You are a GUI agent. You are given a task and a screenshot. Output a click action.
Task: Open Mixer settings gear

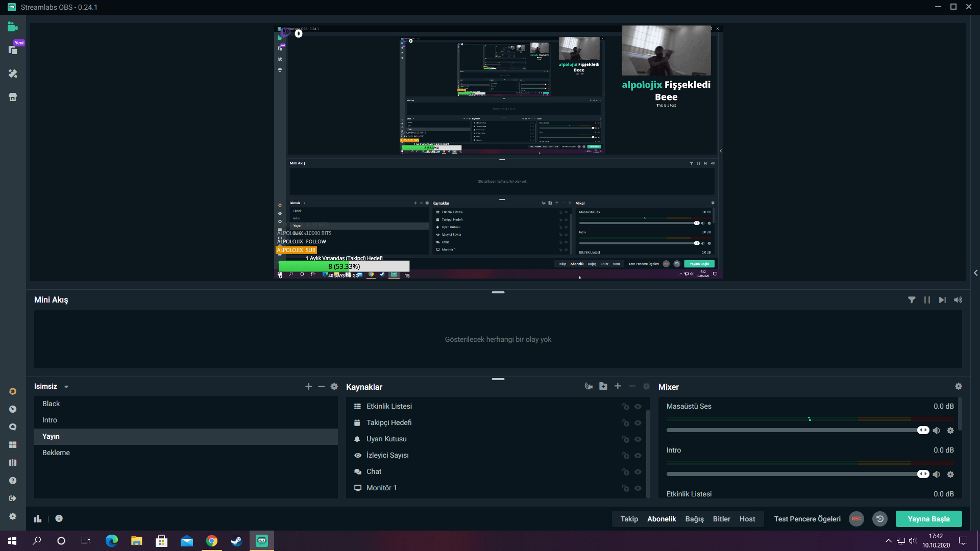pos(958,386)
